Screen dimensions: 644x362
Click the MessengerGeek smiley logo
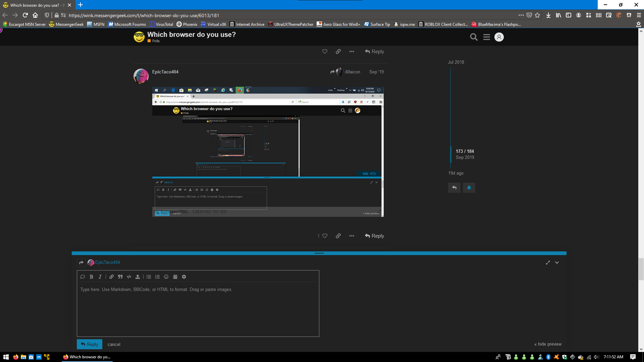tap(139, 37)
